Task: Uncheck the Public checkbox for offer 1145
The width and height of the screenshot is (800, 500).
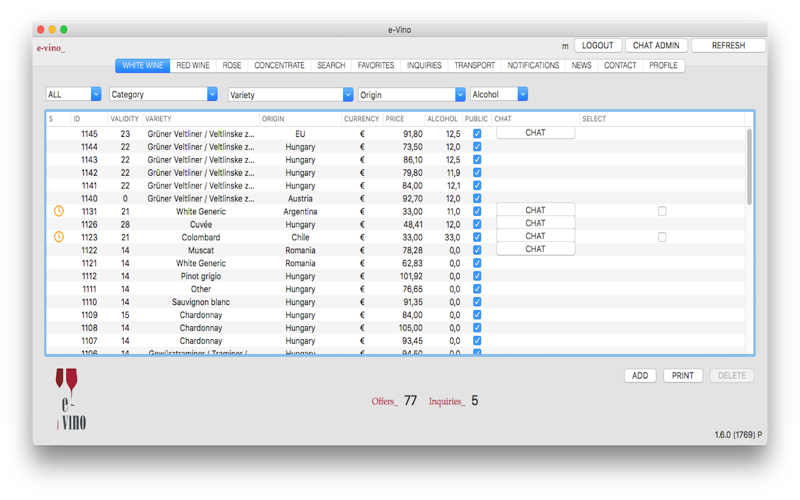Action: pyautogui.click(x=477, y=134)
